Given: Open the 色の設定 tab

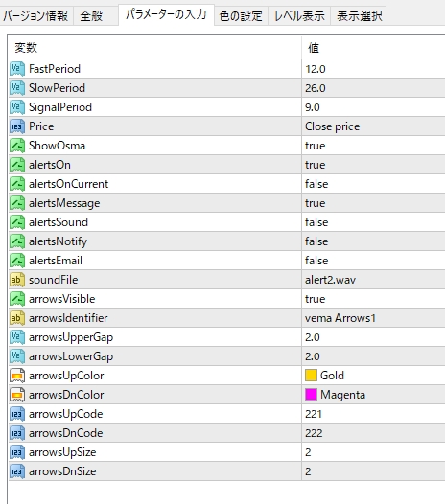Looking at the screenshot, I should [x=241, y=15].
